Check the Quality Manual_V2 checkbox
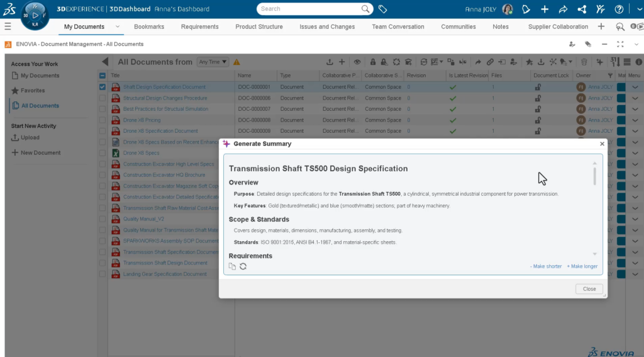This screenshot has height=357, width=644. coord(103,219)
